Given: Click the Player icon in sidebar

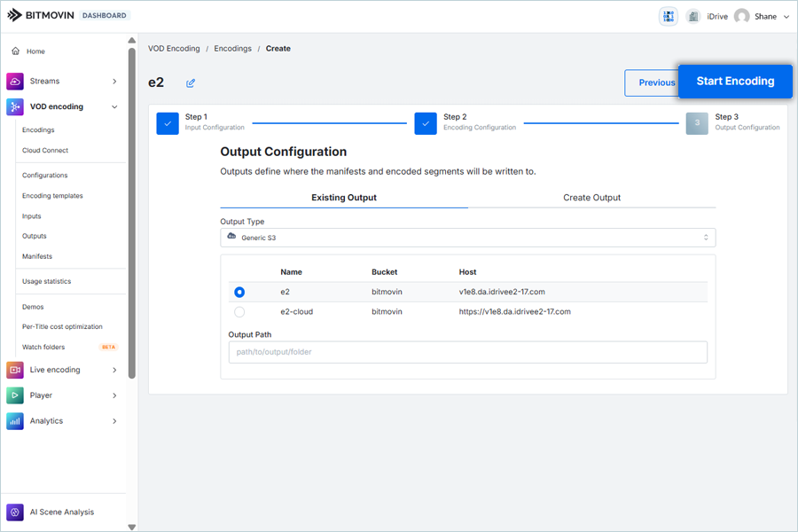Looking at the screenshot, I should 15,395.
